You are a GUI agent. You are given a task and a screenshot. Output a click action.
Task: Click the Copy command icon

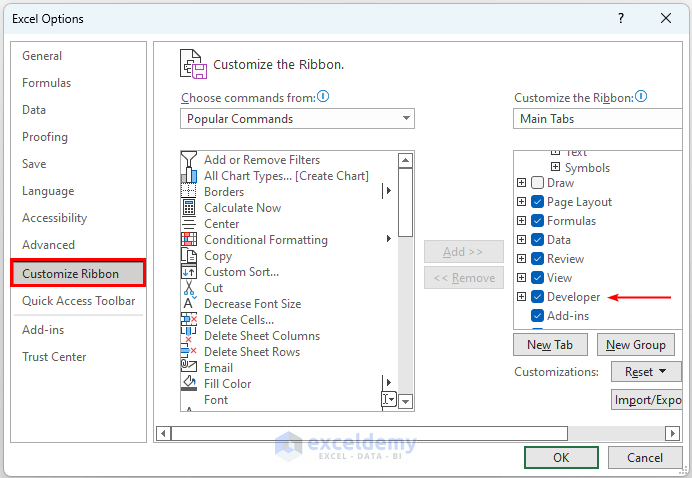(189, 256)
